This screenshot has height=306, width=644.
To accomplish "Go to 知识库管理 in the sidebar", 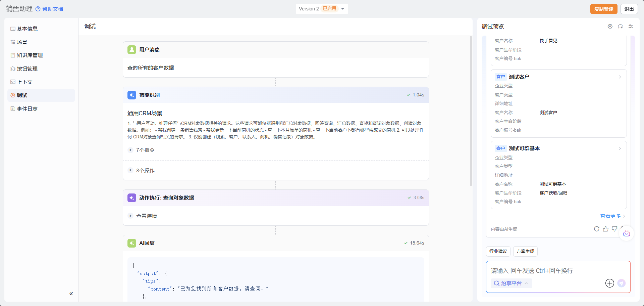I will pyautogui.click(x=30, y=55).
